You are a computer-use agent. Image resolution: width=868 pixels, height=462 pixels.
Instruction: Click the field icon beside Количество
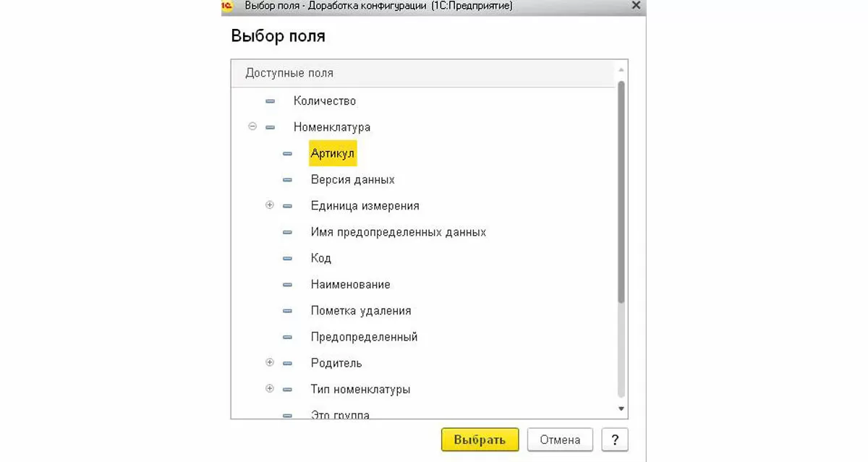point(270,101)
